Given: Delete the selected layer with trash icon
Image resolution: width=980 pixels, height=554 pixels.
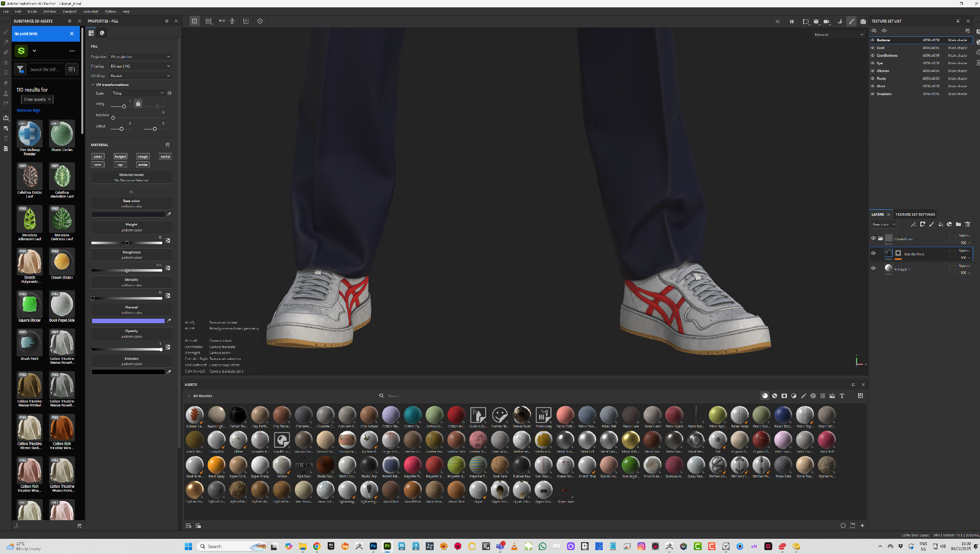Looking at the screenshot, I should pyautogui.click(x=968, y=225).
